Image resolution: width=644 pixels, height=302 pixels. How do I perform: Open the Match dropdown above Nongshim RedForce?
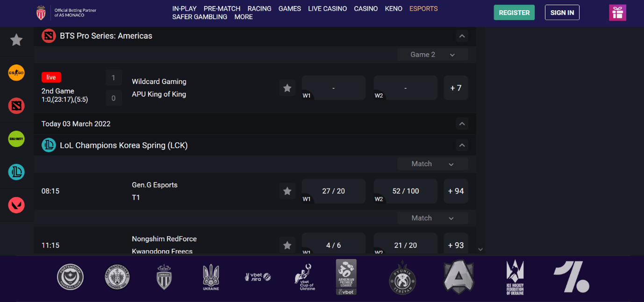[433, 218]
